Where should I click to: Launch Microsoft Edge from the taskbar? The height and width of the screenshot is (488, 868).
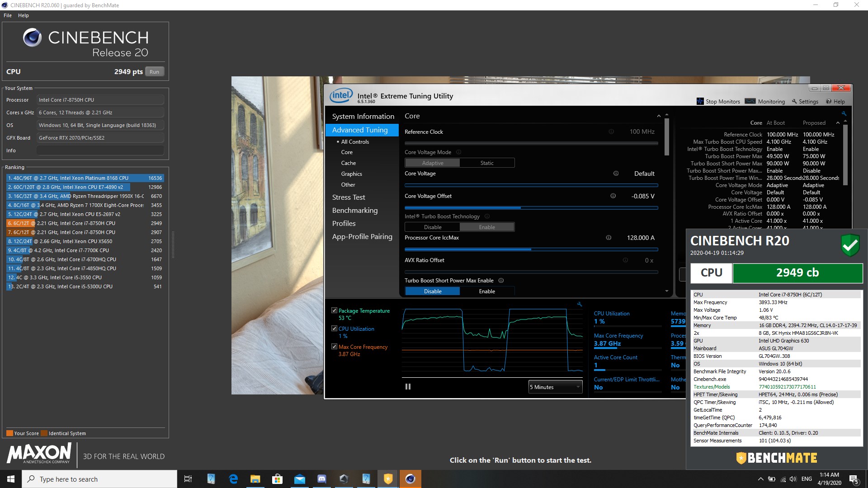click(x=233, y=479)
